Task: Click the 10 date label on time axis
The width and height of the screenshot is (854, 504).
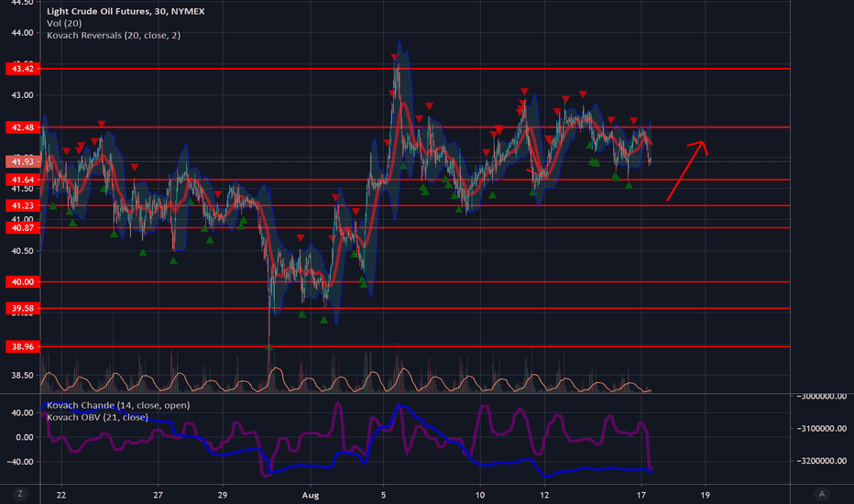Action: pos(480,495)
